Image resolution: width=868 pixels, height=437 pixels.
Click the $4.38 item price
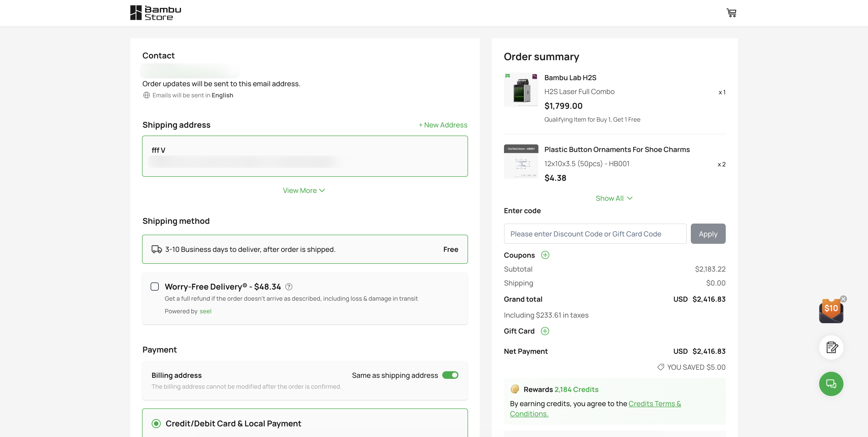[x=555, y=178]
